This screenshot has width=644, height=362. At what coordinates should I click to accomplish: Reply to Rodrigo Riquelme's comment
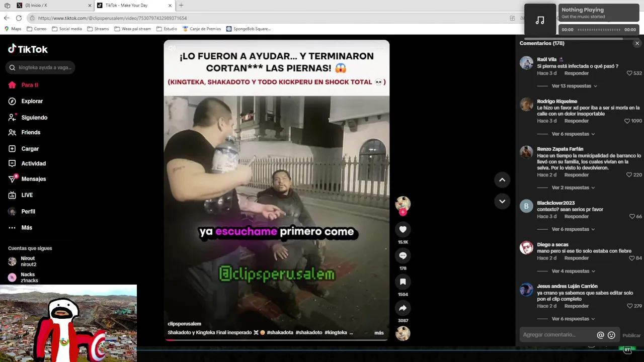pyautogui.click(x=576, y=121)
